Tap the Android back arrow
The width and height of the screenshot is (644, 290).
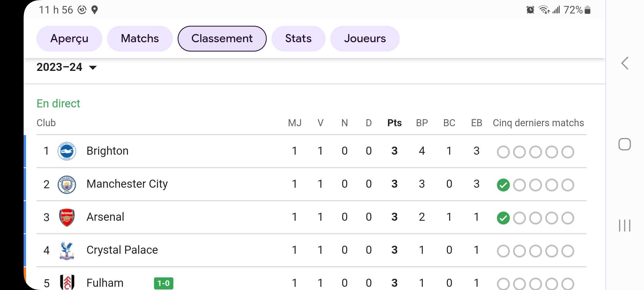click(x=625, y=63)
